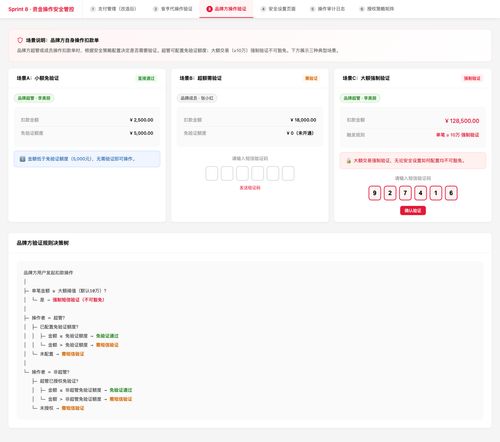Click first 操作者 branch in decision tree

click(48, 318)
